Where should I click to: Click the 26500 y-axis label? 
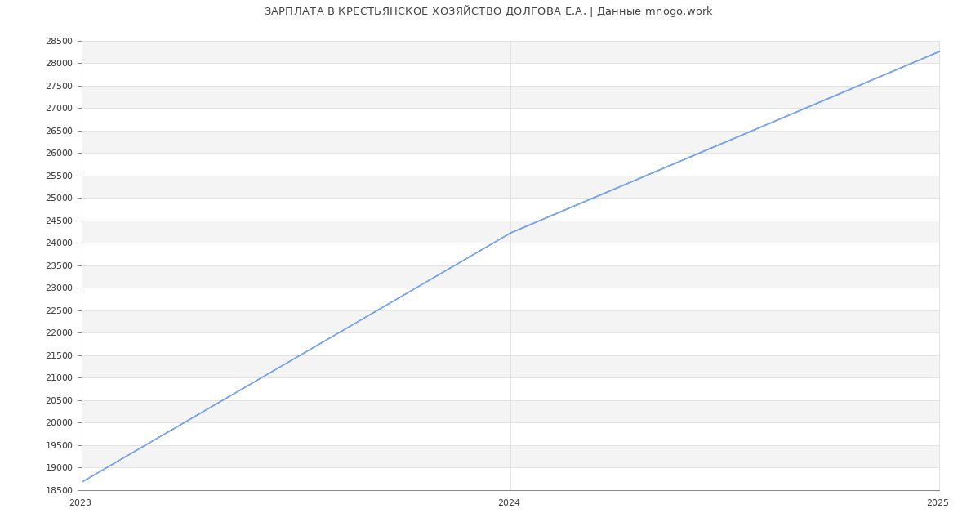click(59, 131)
